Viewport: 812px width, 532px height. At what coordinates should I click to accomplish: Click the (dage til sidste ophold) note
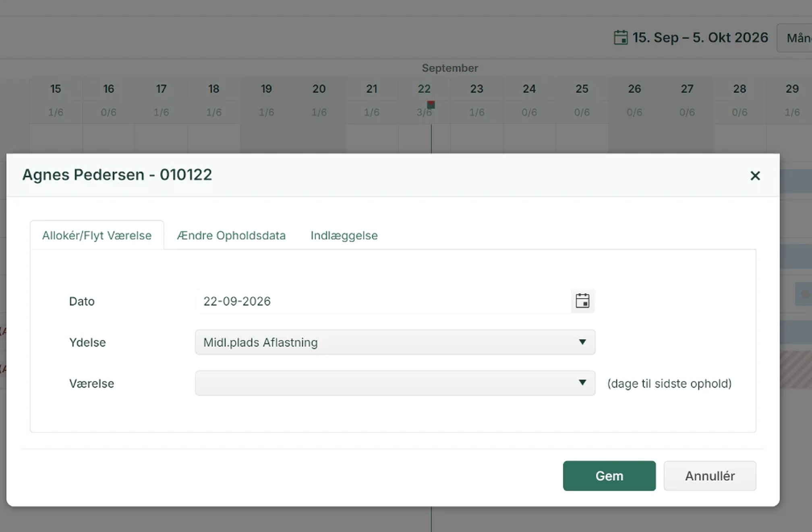(669, 383)
